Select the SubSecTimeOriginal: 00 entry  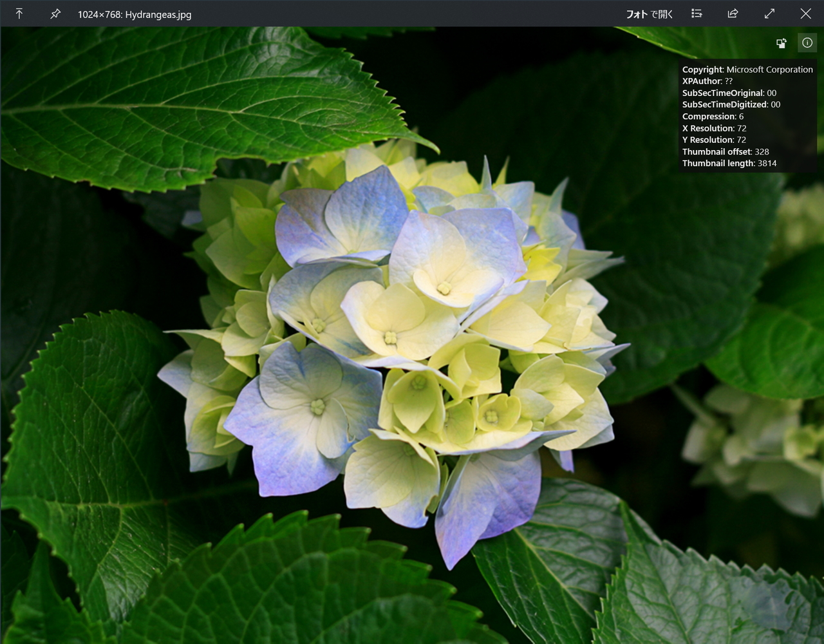[x=729, y=93]
